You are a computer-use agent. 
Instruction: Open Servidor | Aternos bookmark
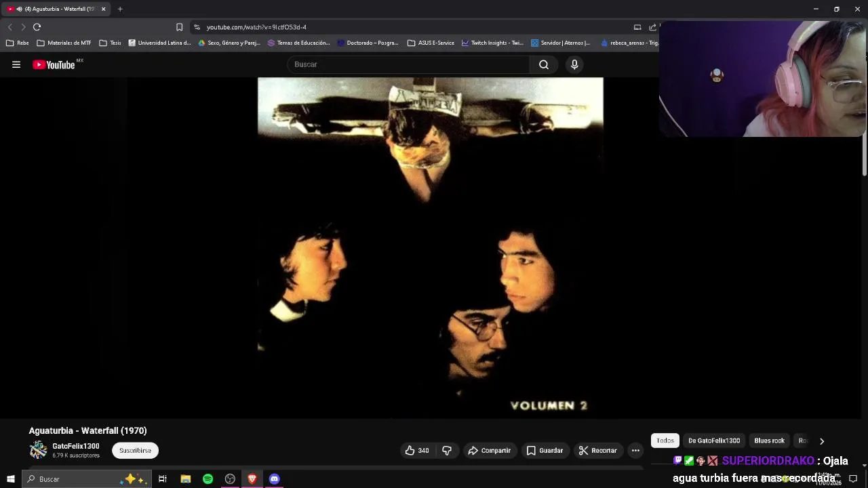tap(561, 43)
